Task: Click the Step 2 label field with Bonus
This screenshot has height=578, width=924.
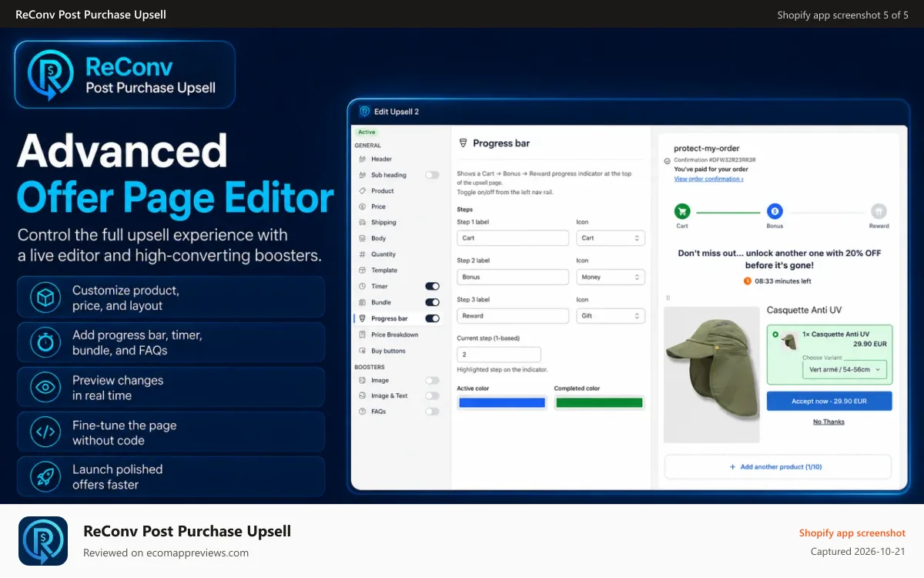Action: 513,277
